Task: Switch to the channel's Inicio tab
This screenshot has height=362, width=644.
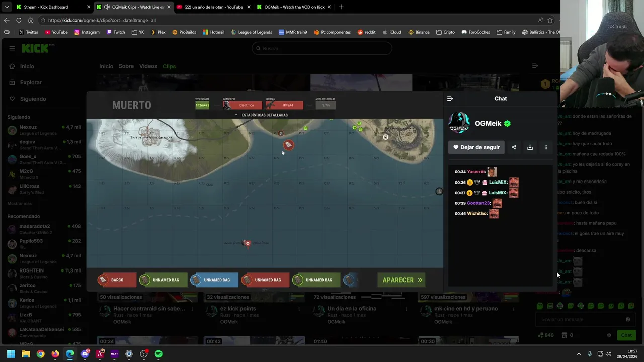Action: click(x=106, y=66)
